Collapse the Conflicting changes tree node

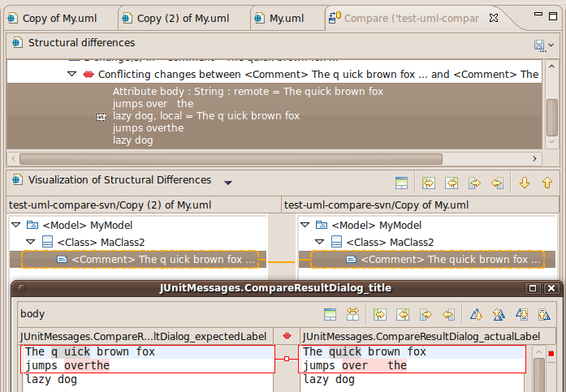71,74
